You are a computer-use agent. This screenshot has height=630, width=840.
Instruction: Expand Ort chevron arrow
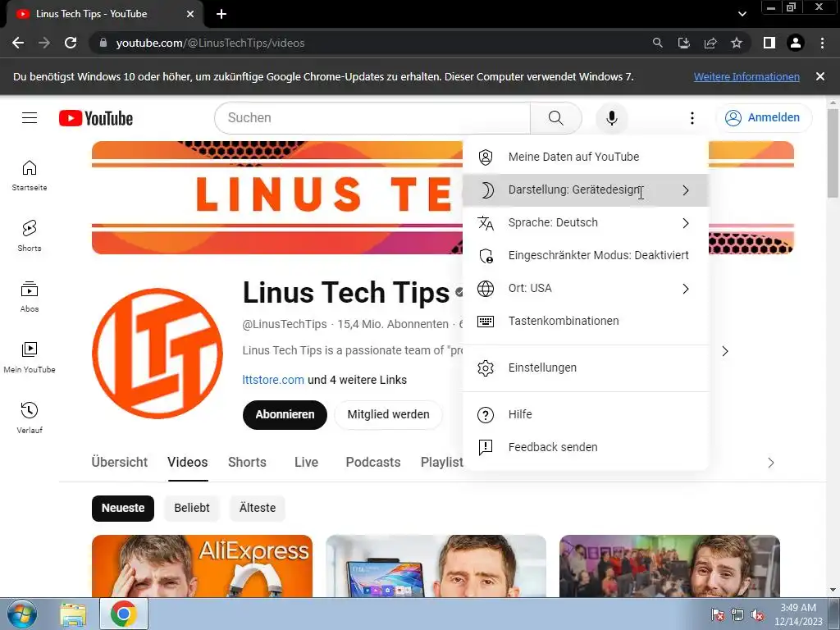point(686,289)
